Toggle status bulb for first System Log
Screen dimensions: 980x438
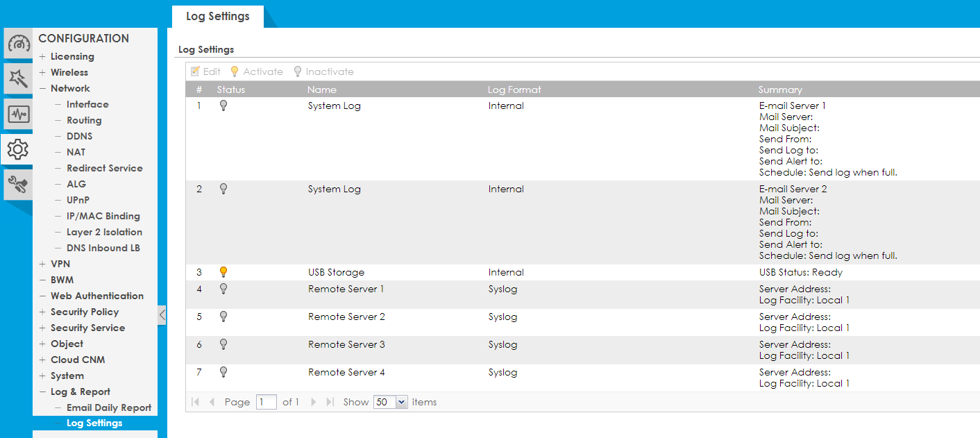[x=223, y=106]
